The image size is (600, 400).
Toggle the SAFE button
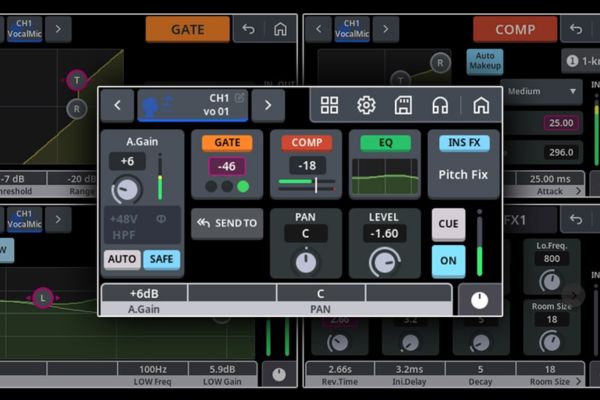click(x=161, y=260)
